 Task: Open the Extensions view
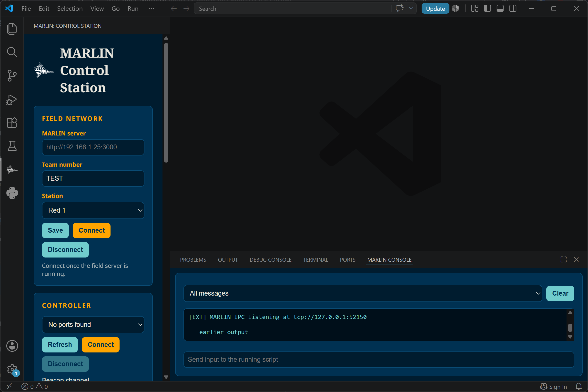(12, 123)
